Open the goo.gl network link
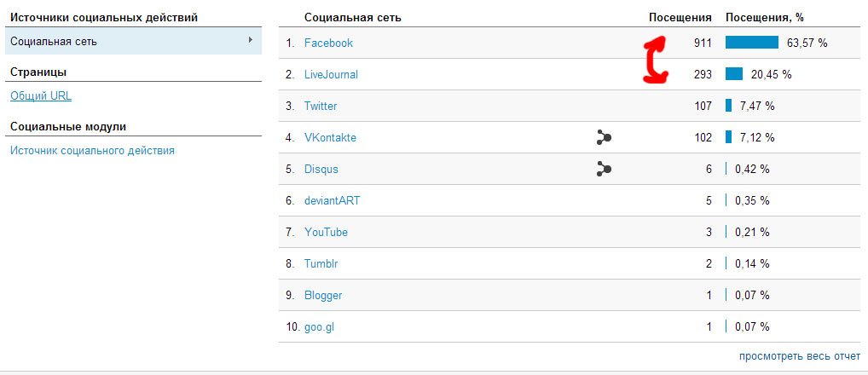868x375 pixels. 320,327
